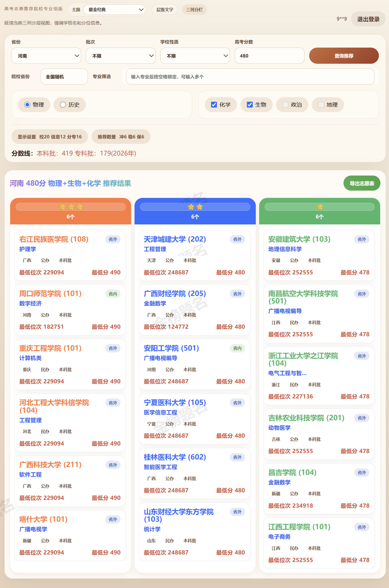Open the 周口师范学院 (101) card

click(70, 310)
